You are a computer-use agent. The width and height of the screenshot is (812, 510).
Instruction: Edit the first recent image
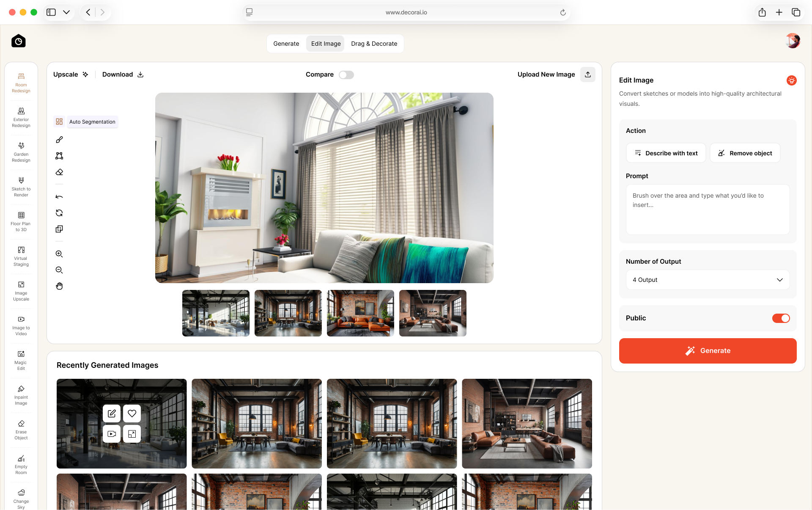[112, 414]
